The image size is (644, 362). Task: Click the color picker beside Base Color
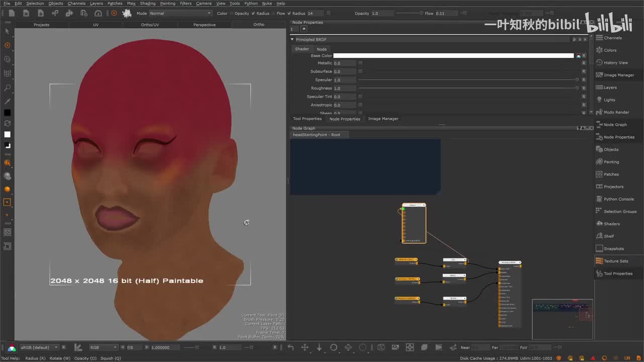pyautogui.click(x=578, y=56)
